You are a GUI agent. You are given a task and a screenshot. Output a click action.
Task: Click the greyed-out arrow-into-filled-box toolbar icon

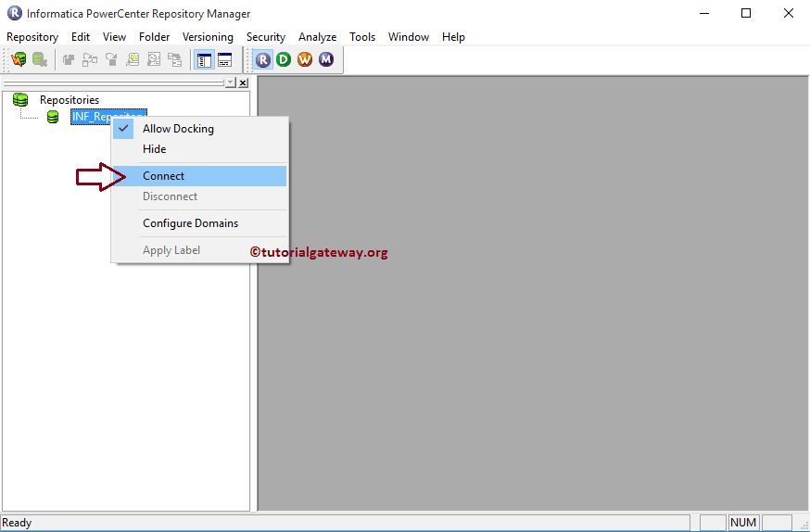[111, 60]
